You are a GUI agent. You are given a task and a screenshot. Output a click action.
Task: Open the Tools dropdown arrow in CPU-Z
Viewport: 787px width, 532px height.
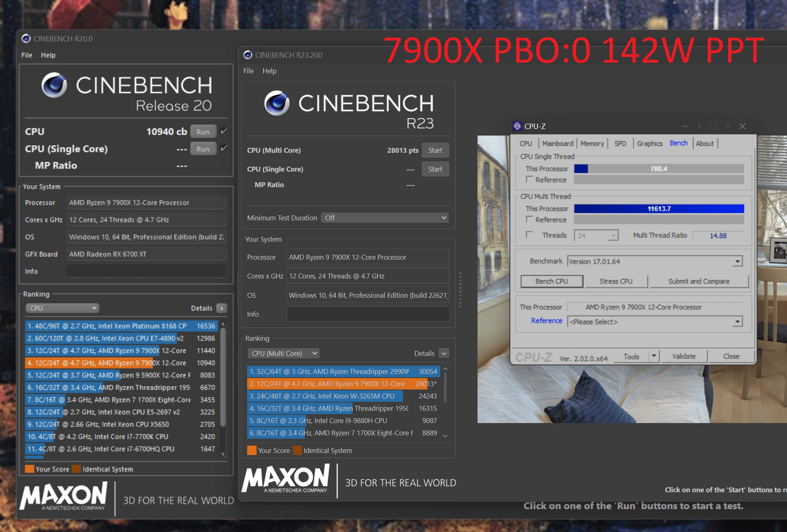pyautogui.click(x=654, y=356)
